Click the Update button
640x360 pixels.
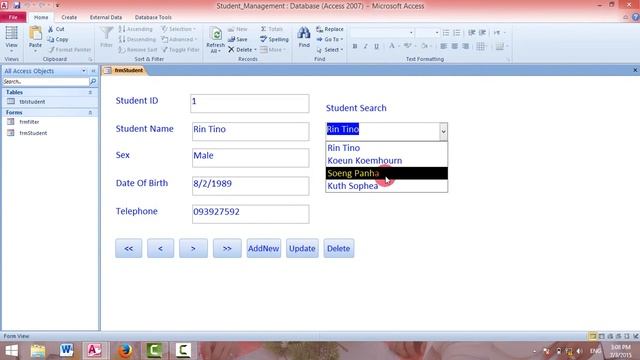coord(302,248)
